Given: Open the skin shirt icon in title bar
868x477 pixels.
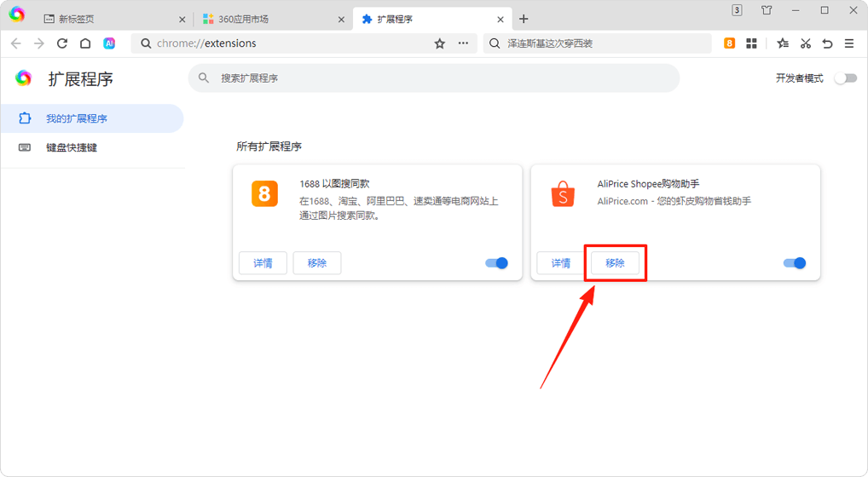Looking at the screenshot, I should pos(766,11).
